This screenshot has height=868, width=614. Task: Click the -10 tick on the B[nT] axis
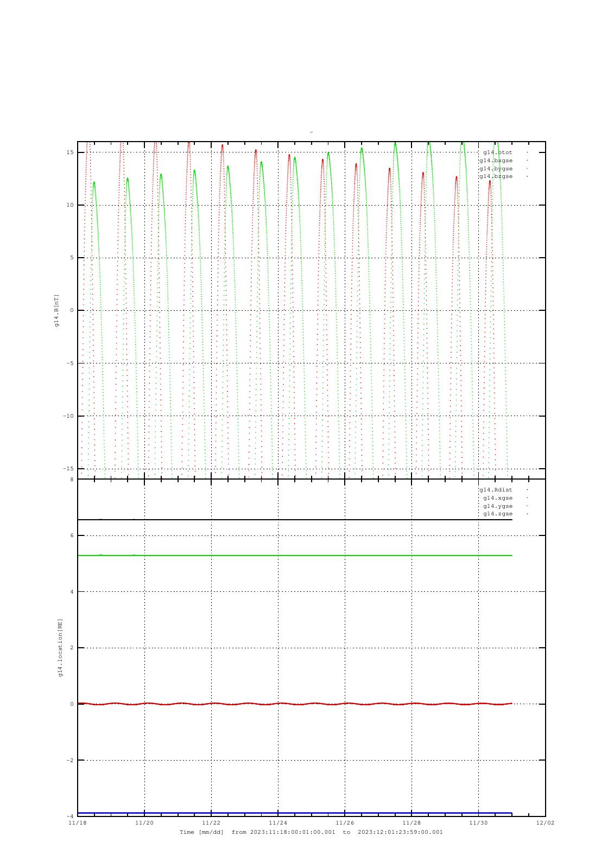point(68,416)
